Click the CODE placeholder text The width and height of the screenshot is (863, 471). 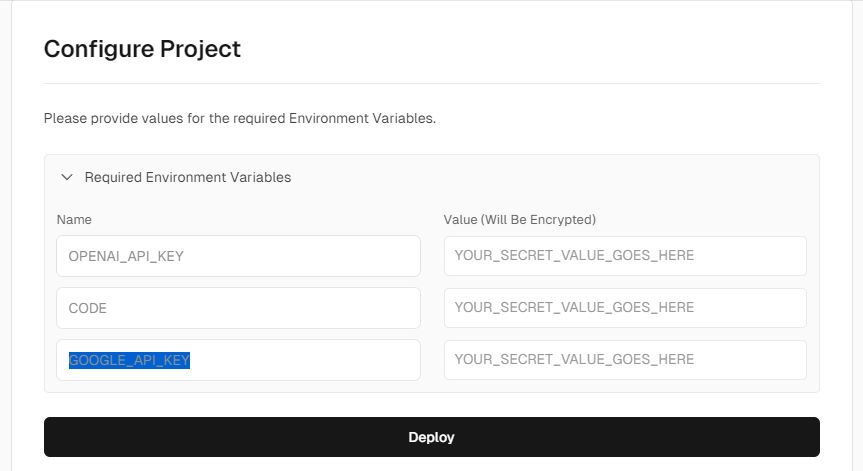[x=88, y=308]
